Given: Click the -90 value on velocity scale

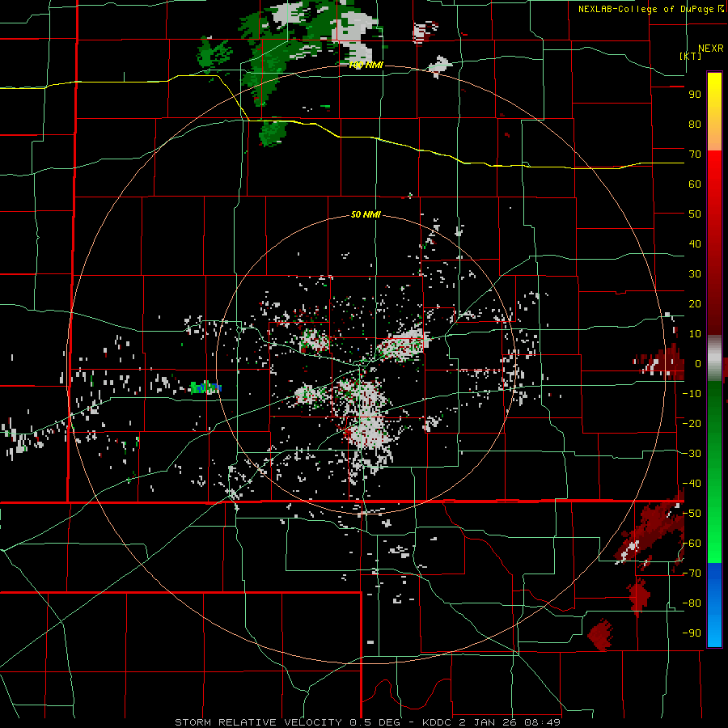Looking at the screenshot, I should click(x=692, y=633).
